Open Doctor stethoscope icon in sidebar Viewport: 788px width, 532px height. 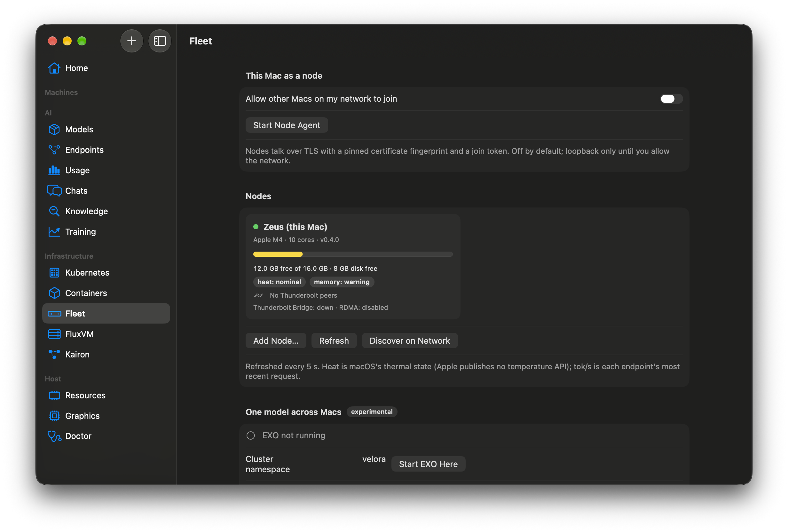click(x=54, y=436)
